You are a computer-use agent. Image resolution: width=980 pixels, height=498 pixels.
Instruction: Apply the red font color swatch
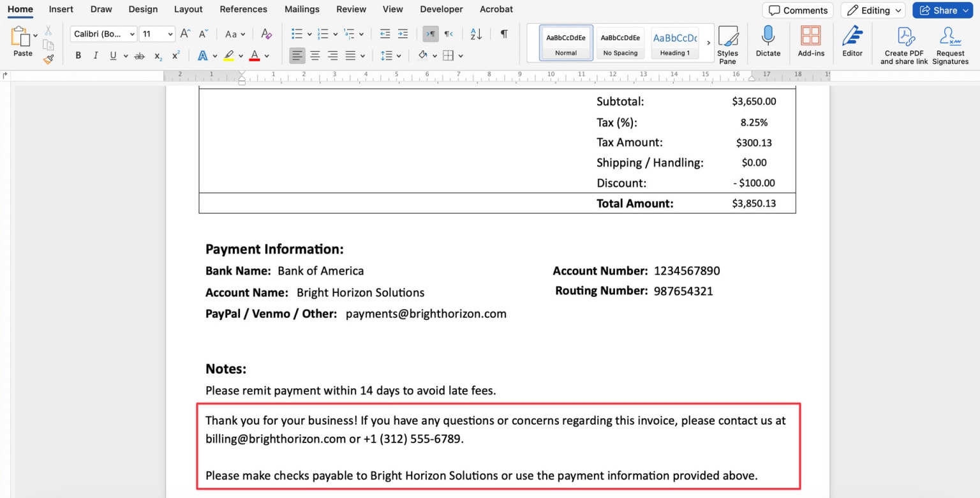point(254,56)
